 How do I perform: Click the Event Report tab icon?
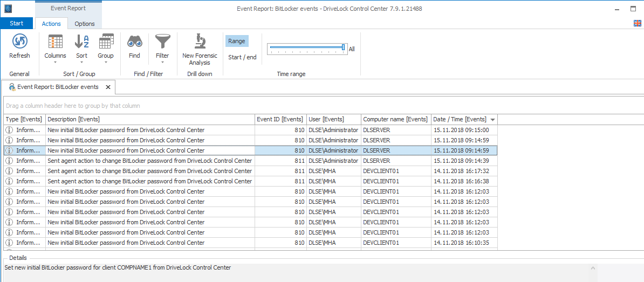tap(12, 87)
